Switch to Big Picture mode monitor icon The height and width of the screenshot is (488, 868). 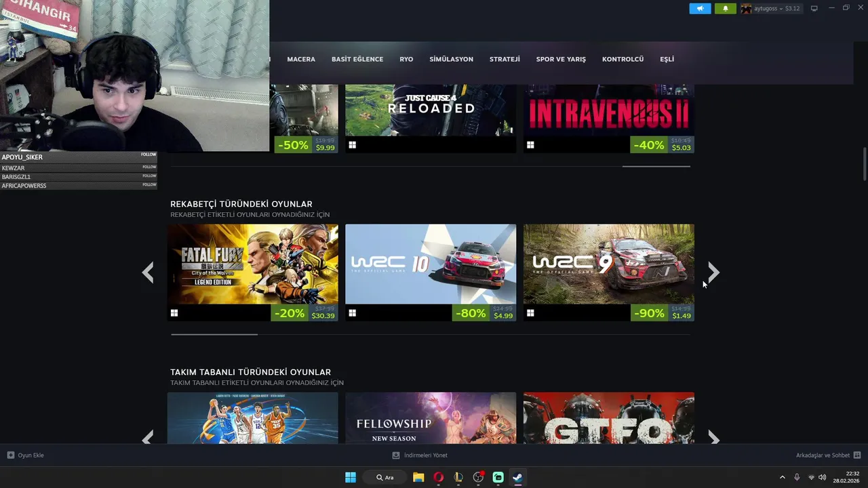[814, 9]
